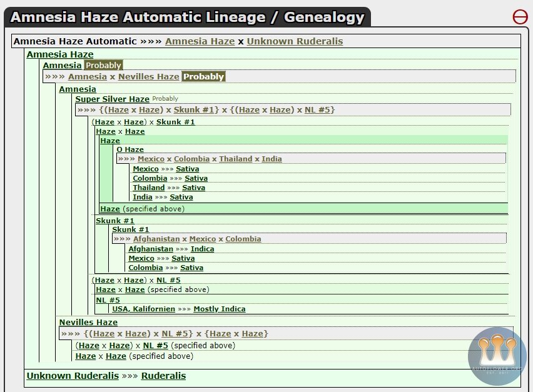The height and width of the screenshot is (392, 533).
Task: Toggle the Probably badge next to Amnesia
Action: pyautogui.click(x=104, y=65)
